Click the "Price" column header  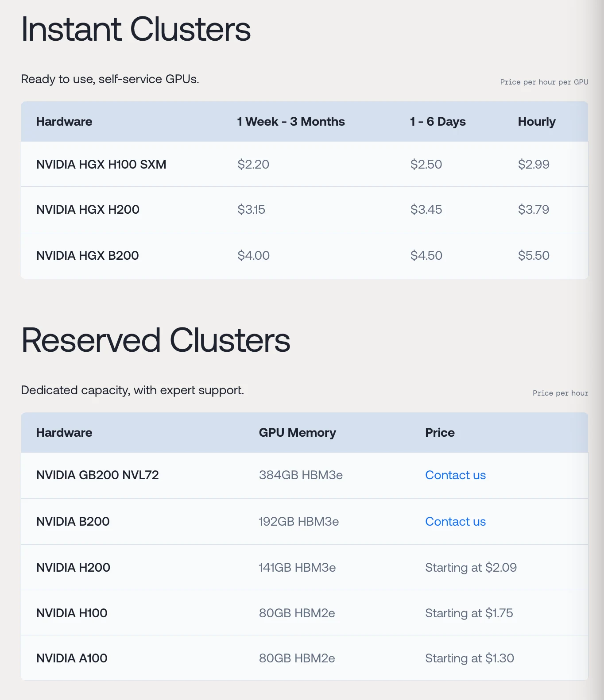(x=440, y=433)
